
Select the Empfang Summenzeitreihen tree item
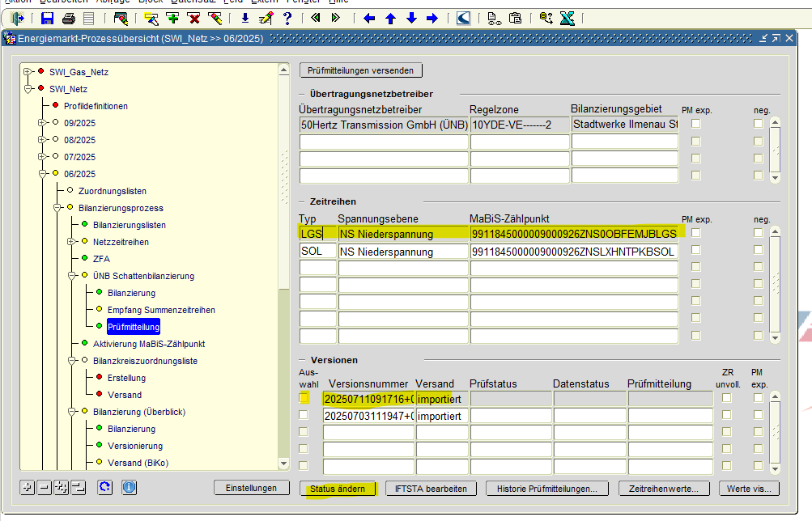pos(161,310)
